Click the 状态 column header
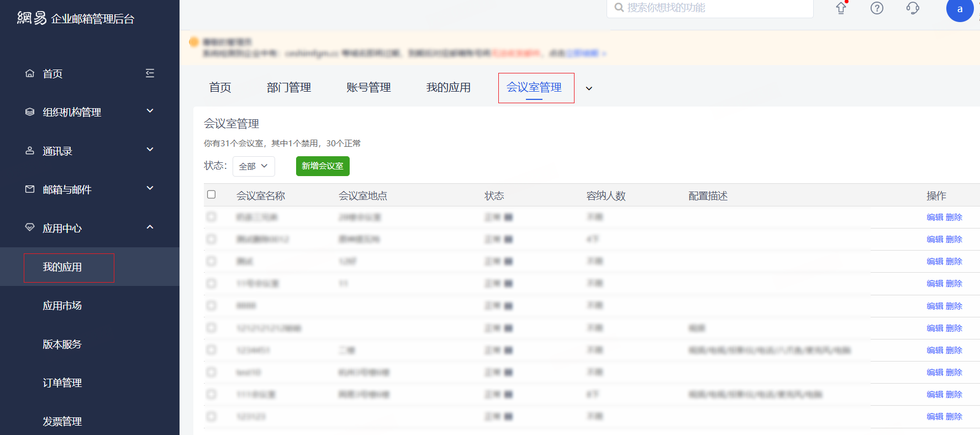The image size is (980, 435). pos(494,195)
